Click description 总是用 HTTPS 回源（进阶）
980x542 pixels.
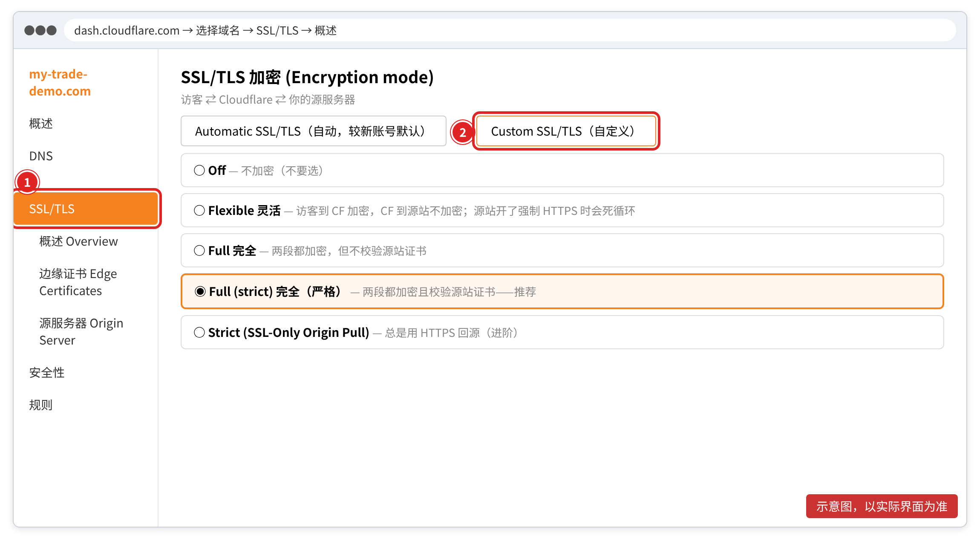[451, 333]
